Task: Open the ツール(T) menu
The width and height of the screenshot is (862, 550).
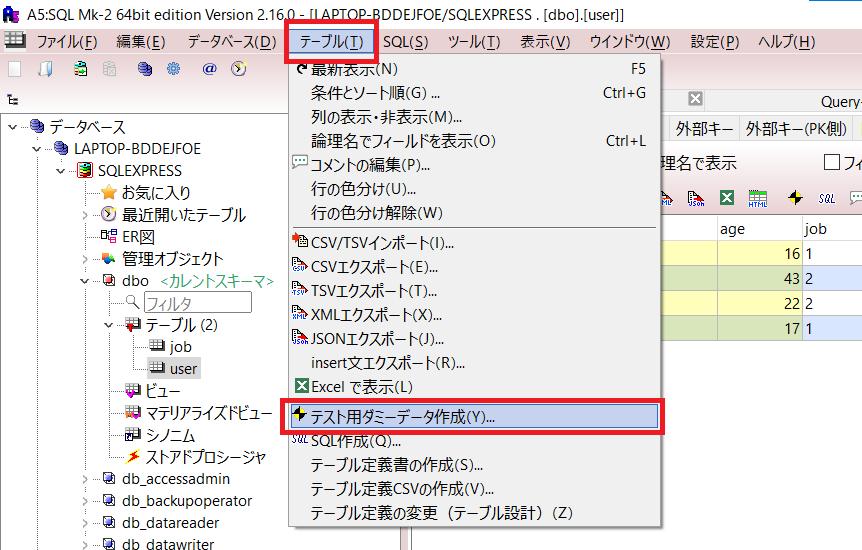Action: coord(474,42)
